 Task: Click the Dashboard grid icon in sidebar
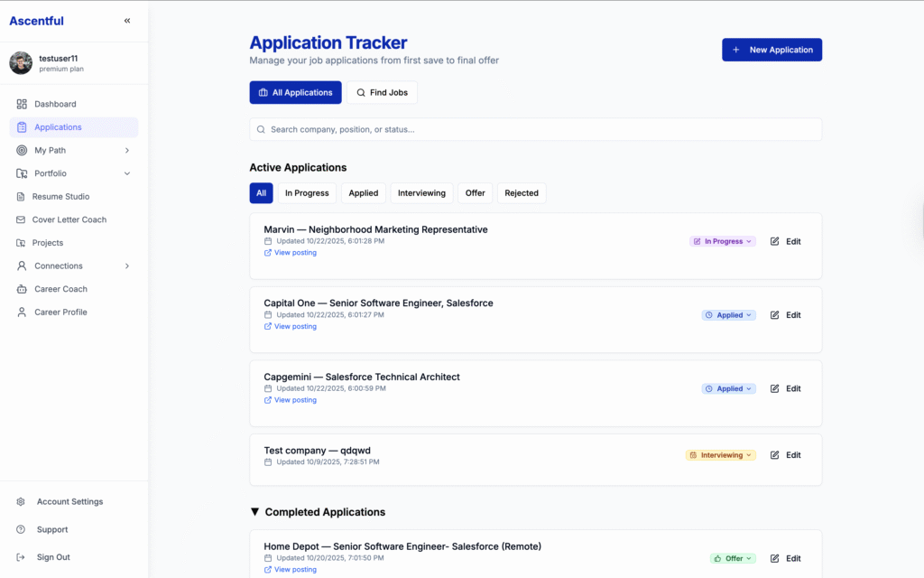point(22,104)
